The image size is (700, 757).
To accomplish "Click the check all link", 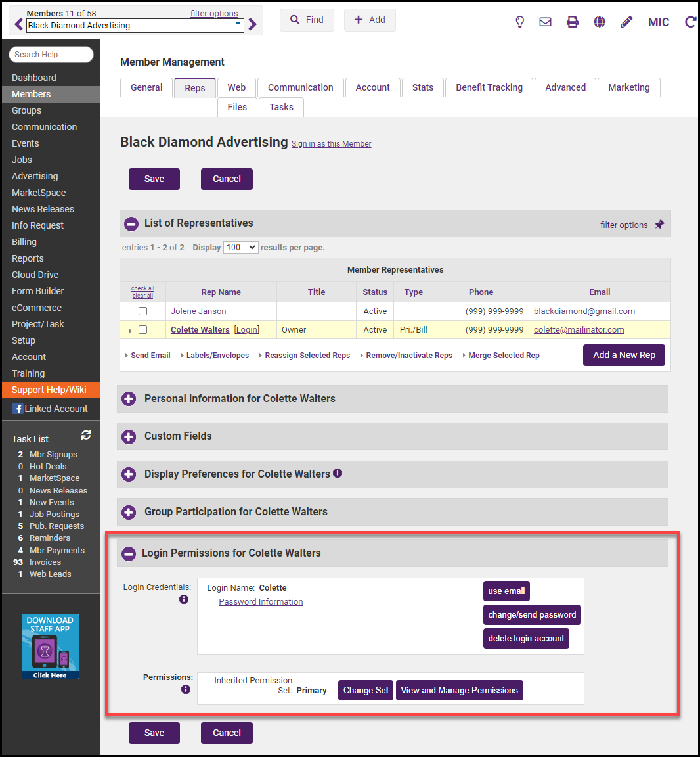I will click(x=142, y=288).
